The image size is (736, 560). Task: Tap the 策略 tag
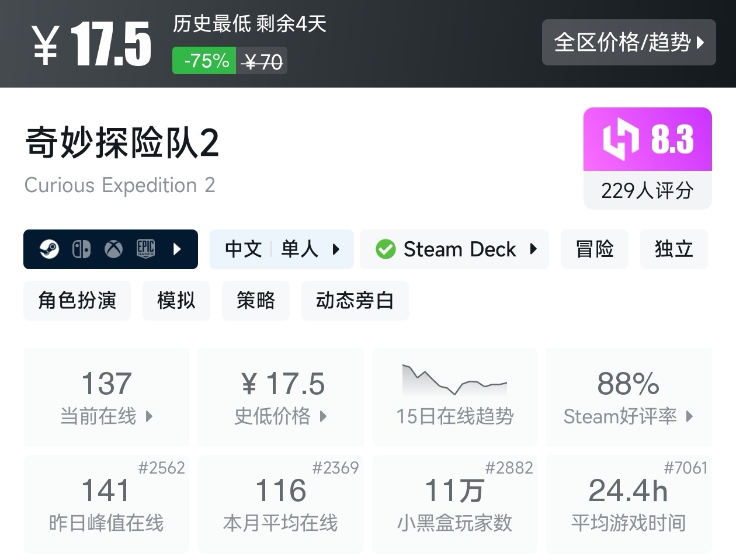coord(255,300)
